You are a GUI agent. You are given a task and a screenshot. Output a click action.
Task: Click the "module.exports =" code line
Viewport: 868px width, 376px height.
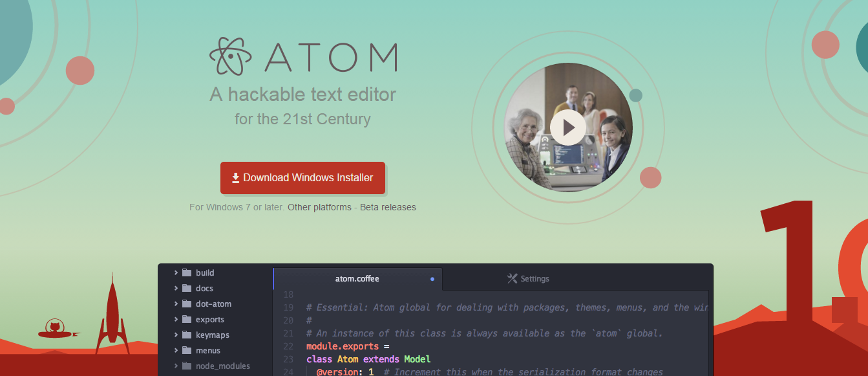click(x=348, y=346)
